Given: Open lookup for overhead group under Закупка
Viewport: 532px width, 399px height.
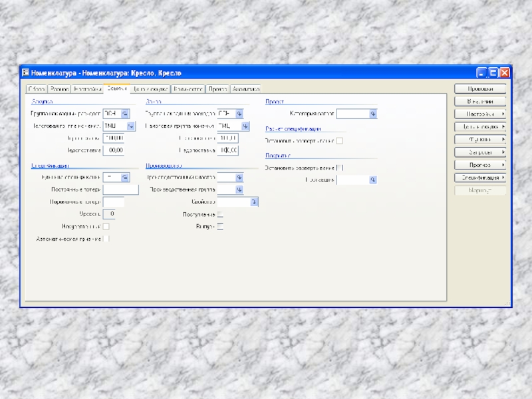Looking at the screenshot, I should [x=125, y=114].
